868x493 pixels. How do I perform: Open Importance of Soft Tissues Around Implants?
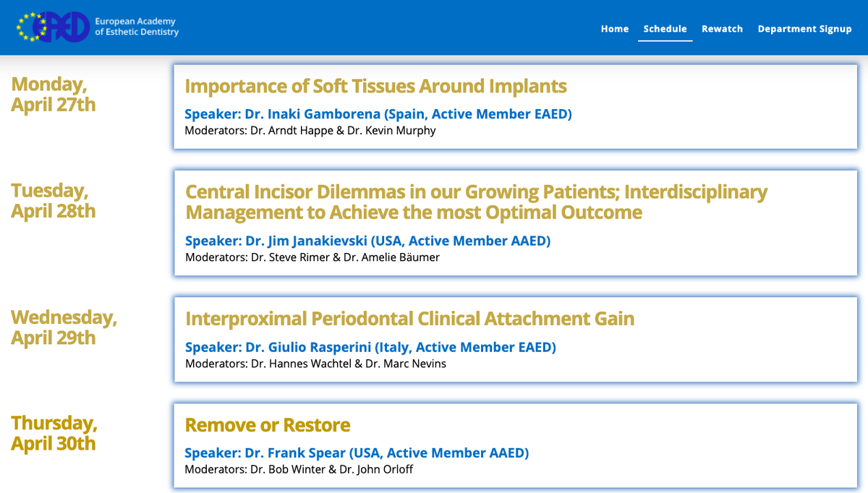click(x=375, y=86)
